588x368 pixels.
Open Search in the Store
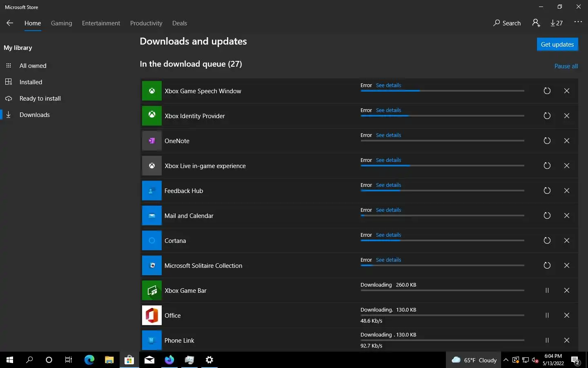(507, 23)
